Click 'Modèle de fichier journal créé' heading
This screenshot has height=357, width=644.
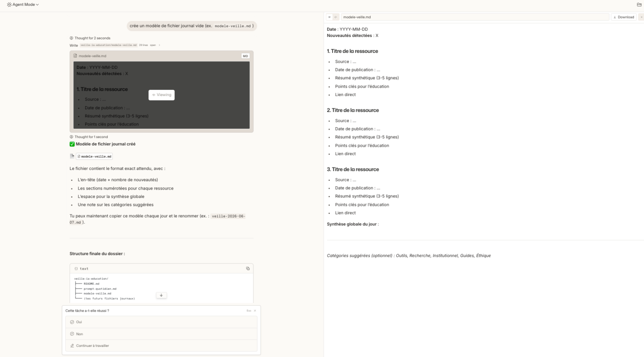106,144
